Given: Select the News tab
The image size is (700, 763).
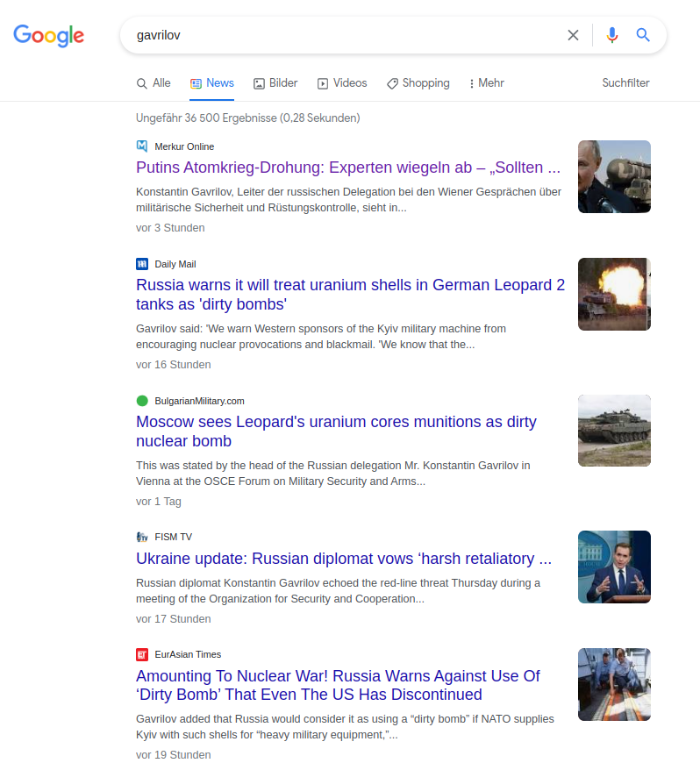Looking at the screenshot, I should pos(211,83).
